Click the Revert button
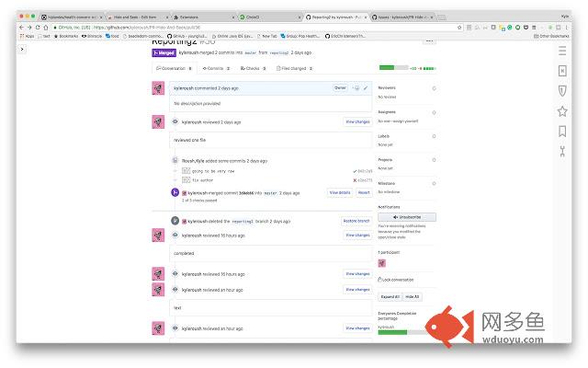 [x=364, y=192]
